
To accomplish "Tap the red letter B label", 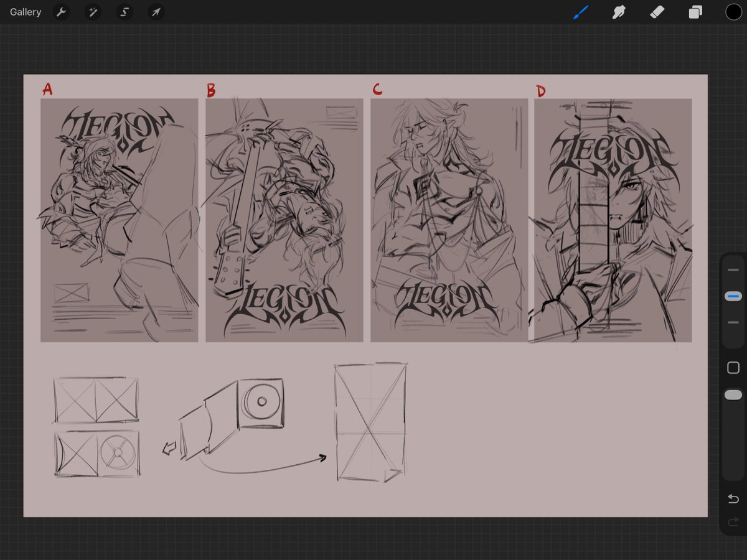I will point(211,91).
